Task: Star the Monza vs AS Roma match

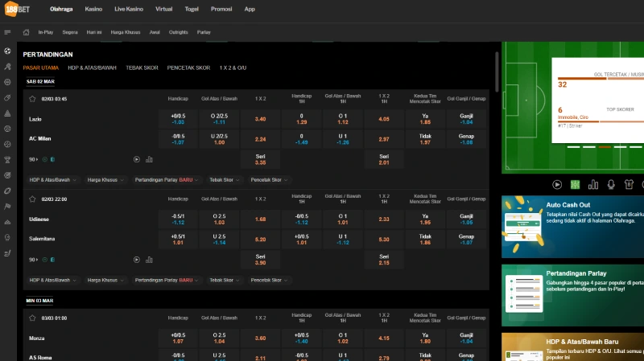Action: 32,318
